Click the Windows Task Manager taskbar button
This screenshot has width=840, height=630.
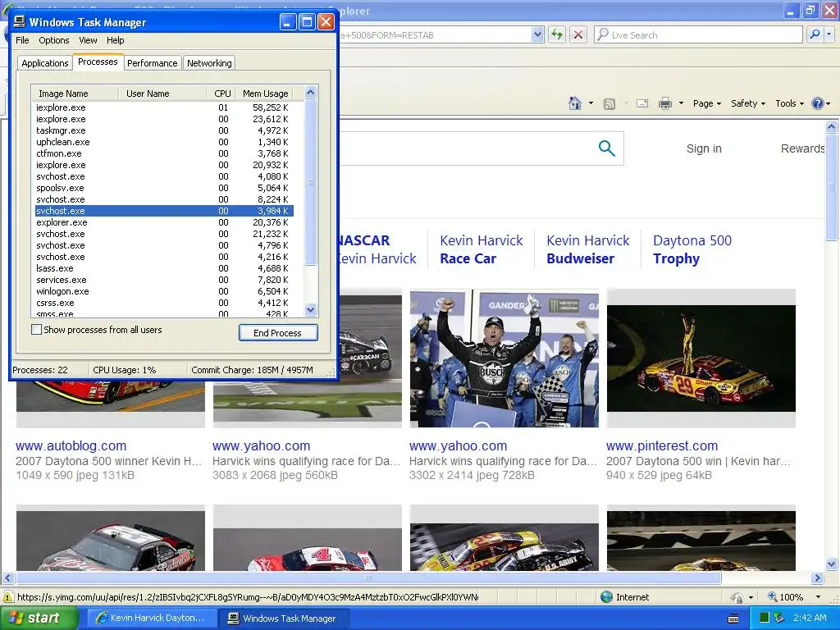[285, 619]
